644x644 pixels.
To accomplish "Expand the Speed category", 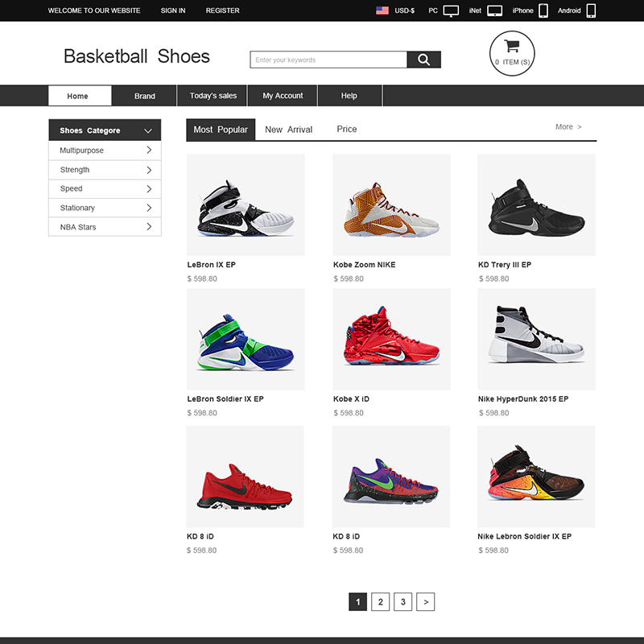I will click(105, 188).
